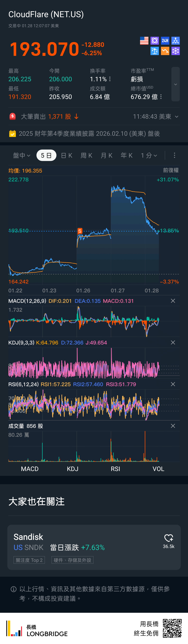The image size is (188, 644).
Task: Switch to the 月K chart tab
Action: [x=107, y=156]
